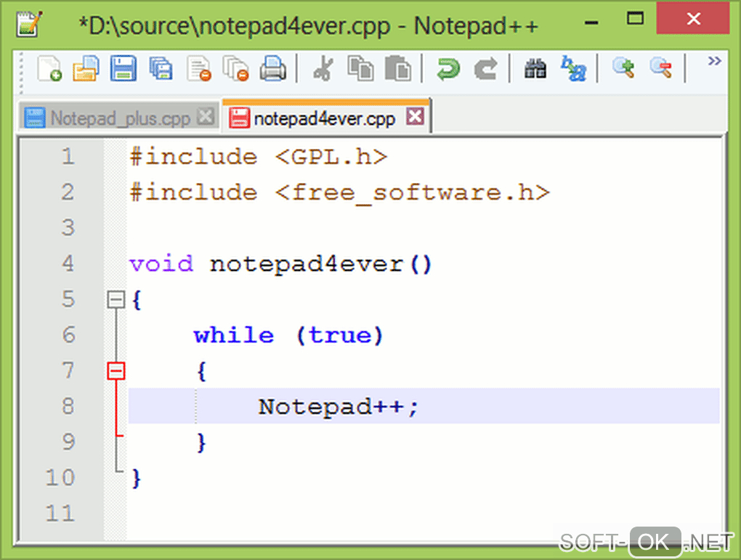Copy selection toolbar icon

(360, 69)
